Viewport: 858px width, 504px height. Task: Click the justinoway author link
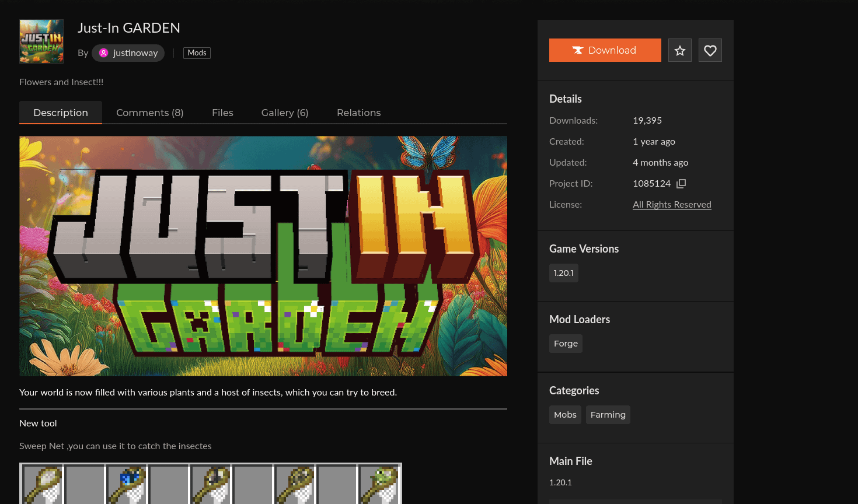135,53
